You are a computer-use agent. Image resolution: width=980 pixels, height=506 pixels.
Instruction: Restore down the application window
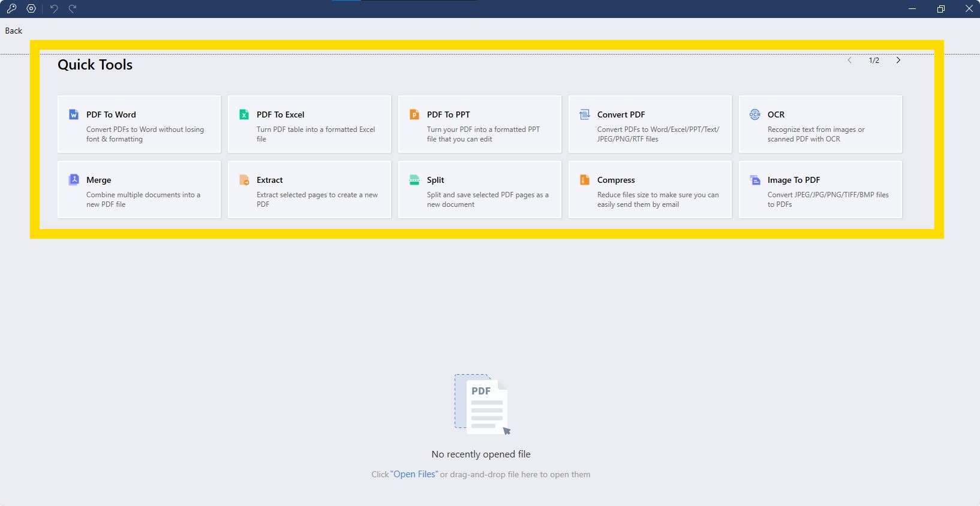click(941, 8)
